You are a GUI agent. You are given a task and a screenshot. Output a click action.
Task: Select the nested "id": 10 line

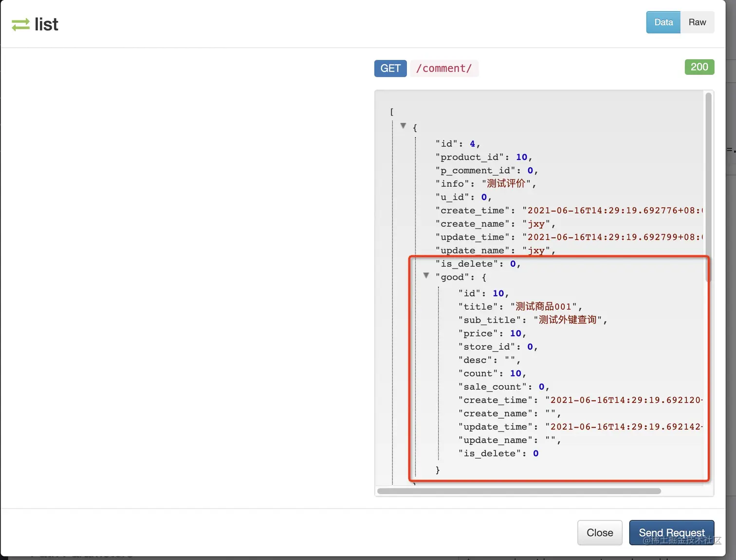[483, 293]
